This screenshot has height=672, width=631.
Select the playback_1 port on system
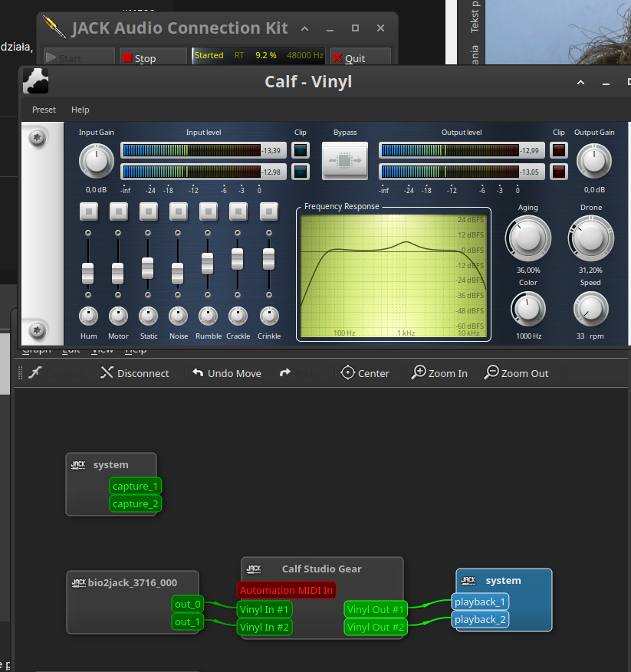481,602
